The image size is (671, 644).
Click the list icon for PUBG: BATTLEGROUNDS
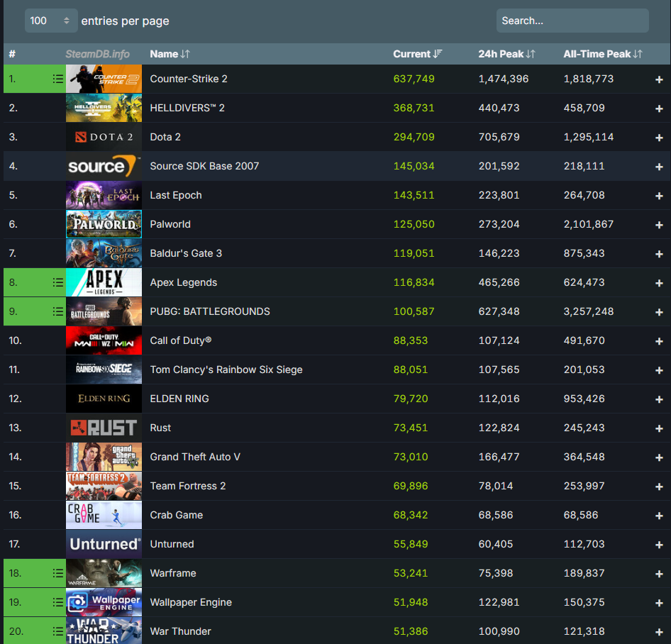[57, 311]
